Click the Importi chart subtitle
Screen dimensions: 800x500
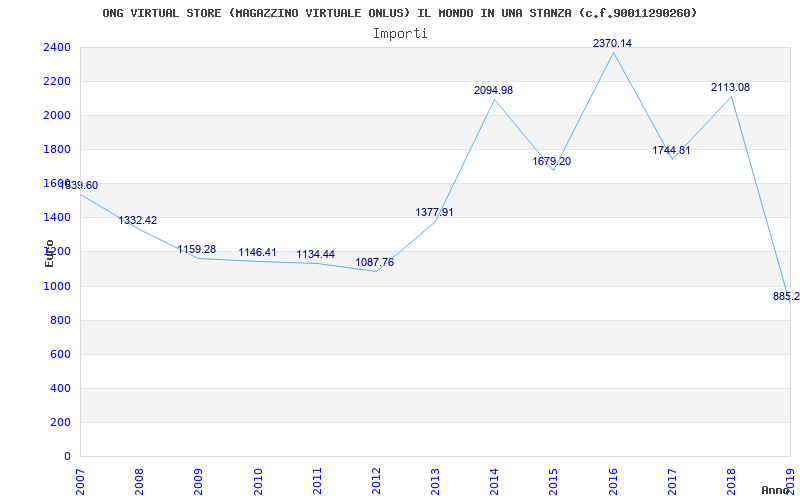400,34
